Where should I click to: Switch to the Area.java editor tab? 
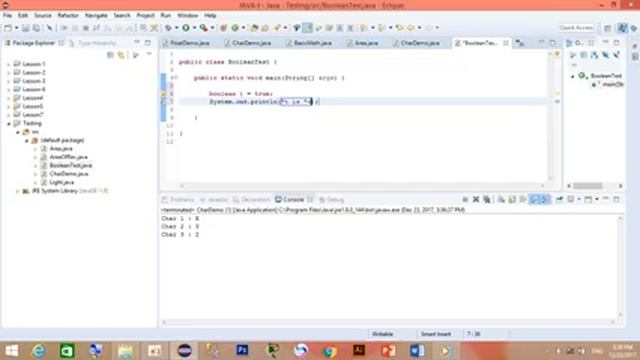click(x=362, y=43)
